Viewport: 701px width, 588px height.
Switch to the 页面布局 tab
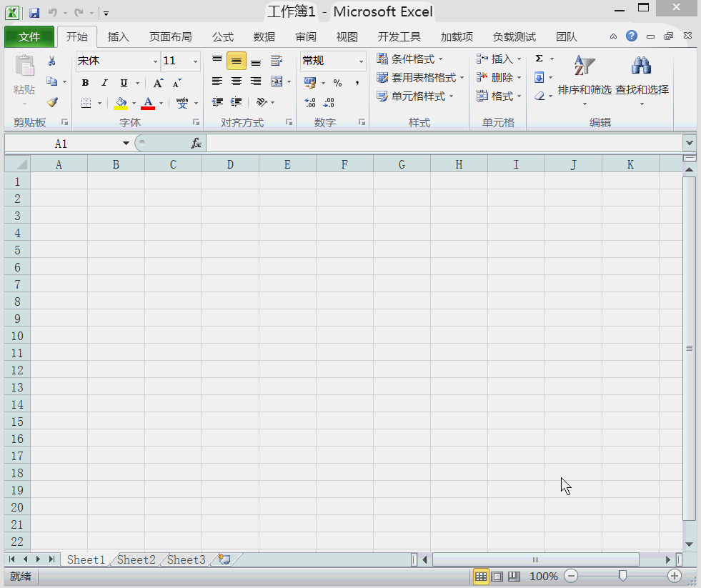(170, 36)
